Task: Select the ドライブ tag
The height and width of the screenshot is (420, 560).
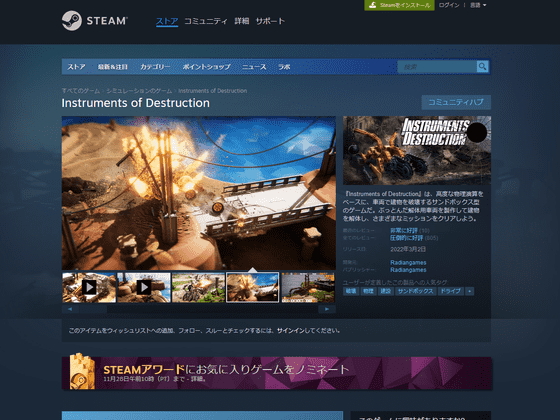Action: (450, 291)
